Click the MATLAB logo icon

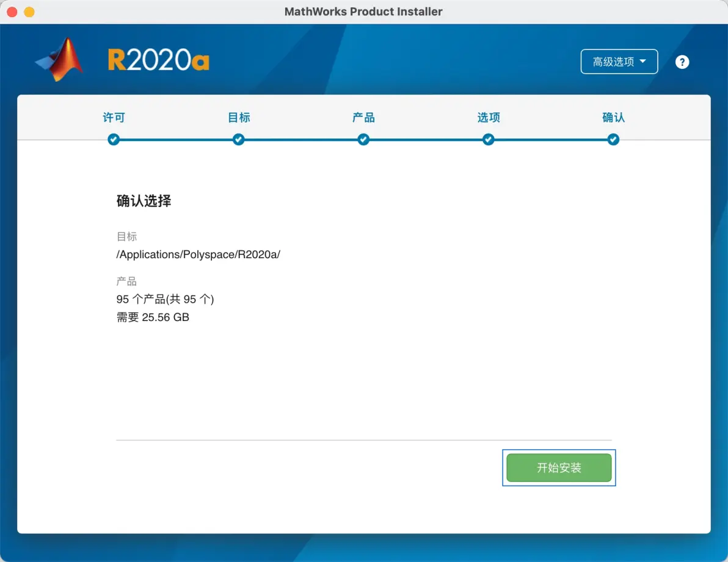click(x=59, y=60)
